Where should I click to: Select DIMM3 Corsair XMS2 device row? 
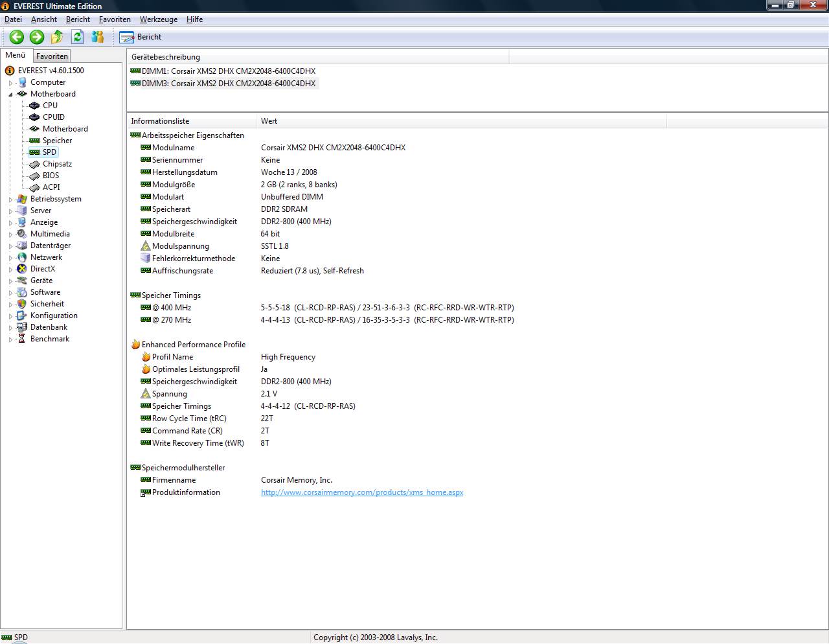[x=223, y=84]
